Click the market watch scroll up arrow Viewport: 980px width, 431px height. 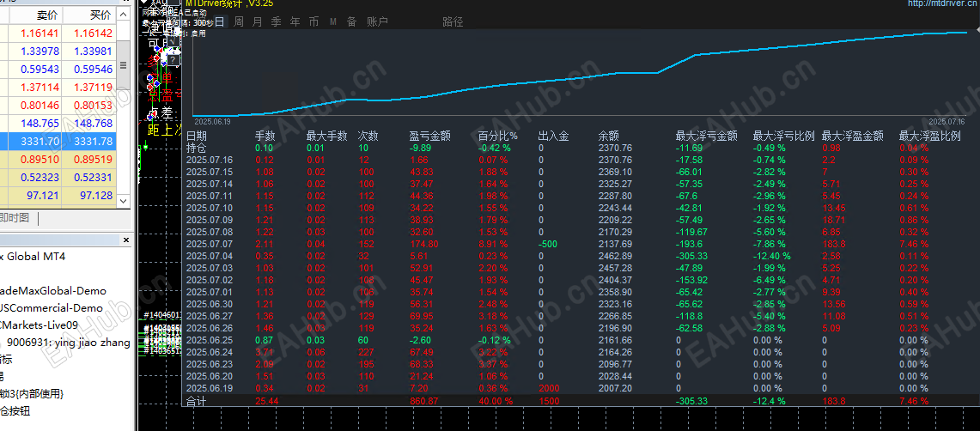click(x=123, y=15)
